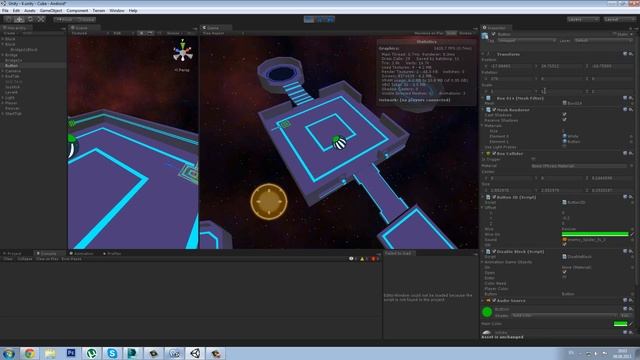Enable Use Light Probes checkbox

(564, 147)
